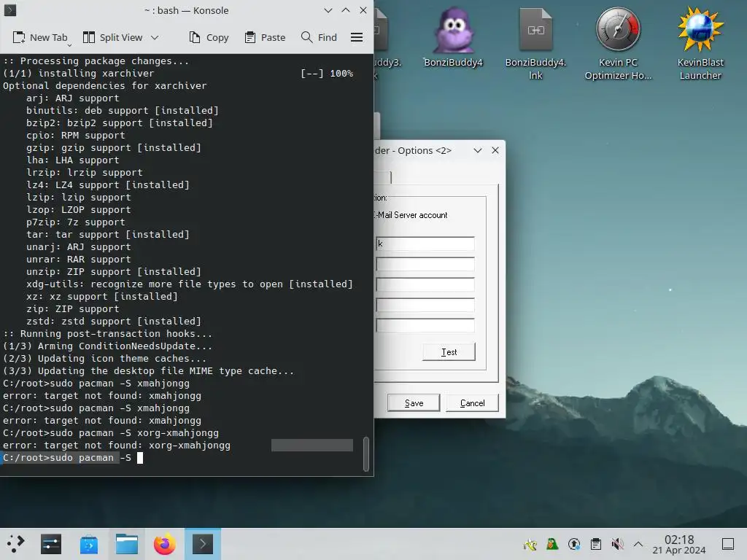Switch to Konsole task in taskbar
Viewport: 747px width, 560px height.
click(203, 544)
